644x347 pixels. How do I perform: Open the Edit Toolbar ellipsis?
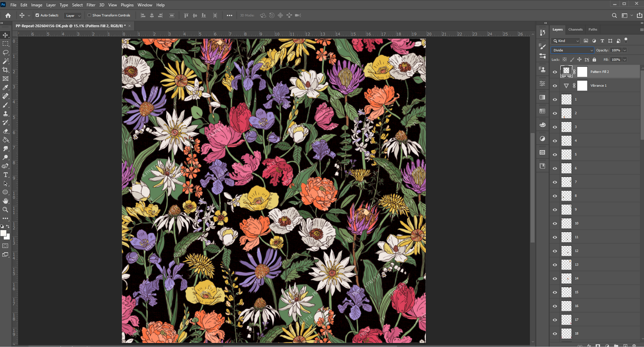click(x=5, y=219)
